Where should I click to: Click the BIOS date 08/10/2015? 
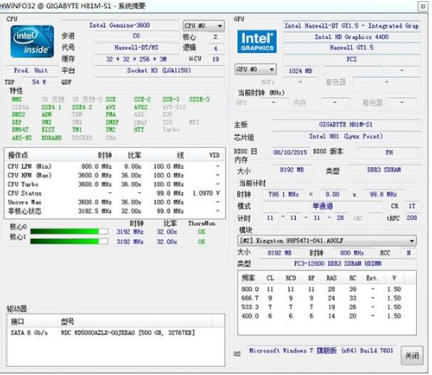tap(290, 152)
